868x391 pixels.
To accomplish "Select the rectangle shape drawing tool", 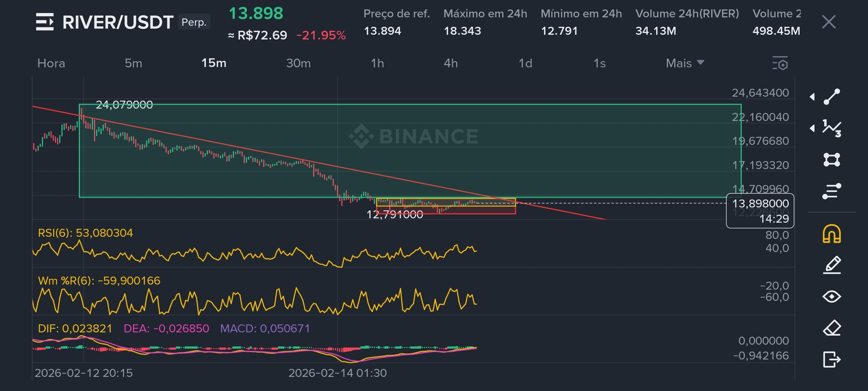I will coord(831,160).
